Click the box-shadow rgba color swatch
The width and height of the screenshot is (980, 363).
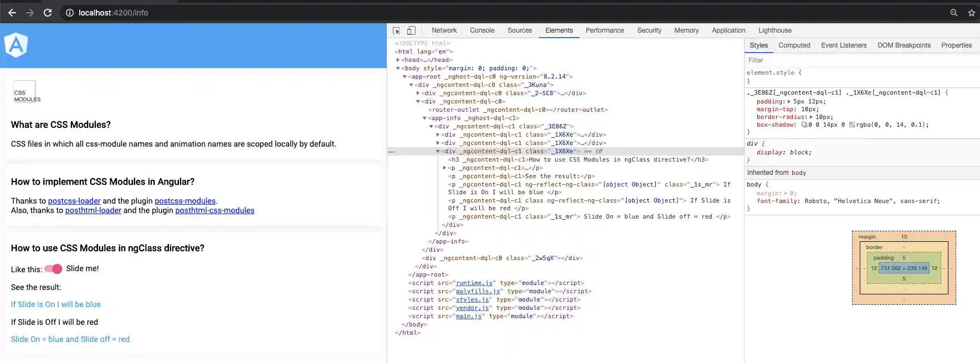[x=852, y=125]
